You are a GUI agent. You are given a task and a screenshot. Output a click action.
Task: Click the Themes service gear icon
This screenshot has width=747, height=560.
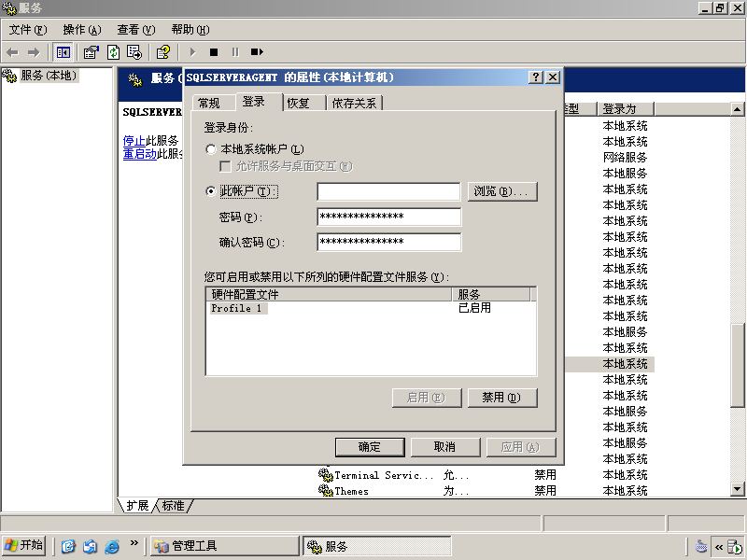pyautogui.click(x=325, y=491)
